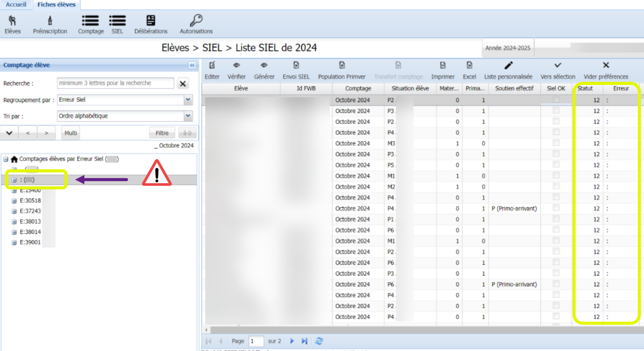Click the Editer icon in grid toolbar

point(212,65)
